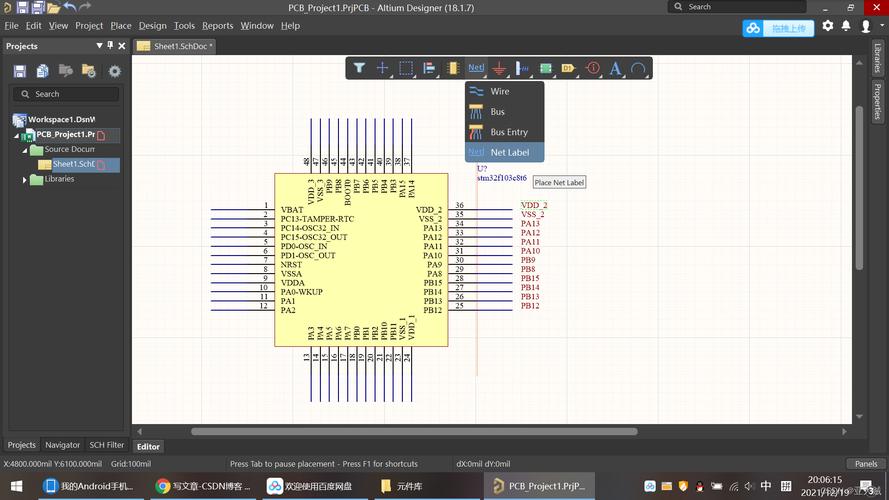The image size is (889, 500).
Task: Click the Panels button
Action: [865, 464]
